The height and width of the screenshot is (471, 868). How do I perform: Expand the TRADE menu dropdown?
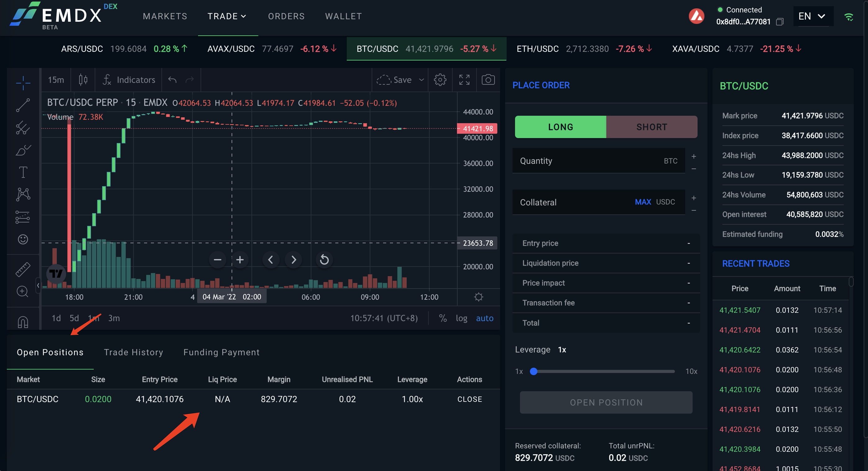pyautogui.click(x=227, y=16)
